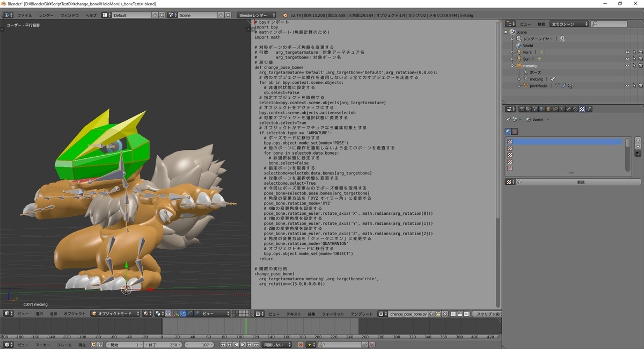The height and width of the screenshot is (349, 644).
Task: Open the 全てのシーン outliner filter dropdown
Action: pyautogui.click(x=569, y=24)
